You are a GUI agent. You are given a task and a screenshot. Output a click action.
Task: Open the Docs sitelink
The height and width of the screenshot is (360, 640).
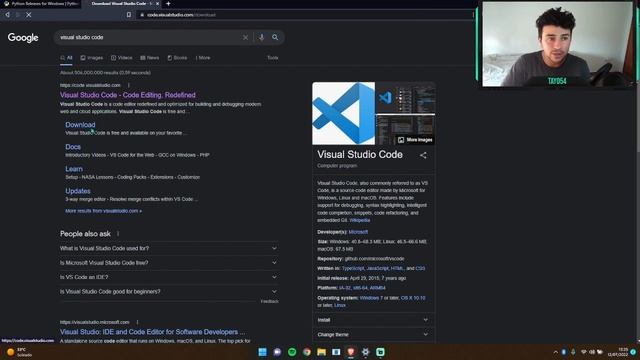click(73, 147)
